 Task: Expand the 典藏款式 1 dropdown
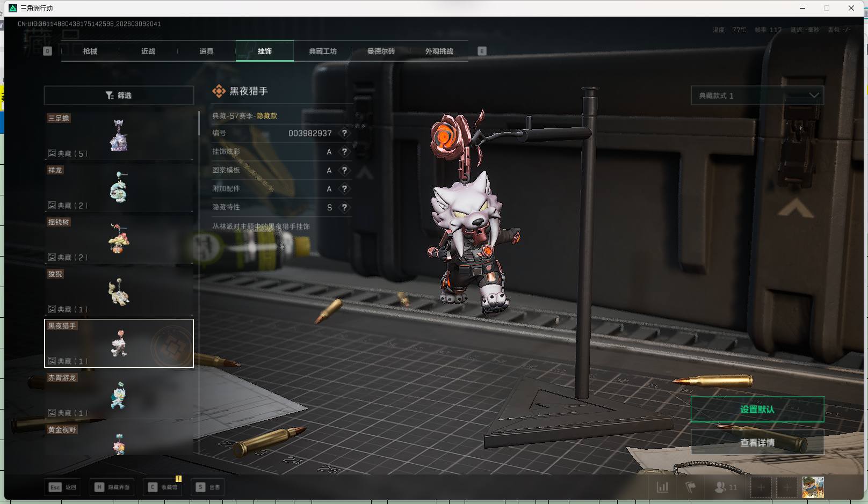pyautogui.click(x=757, y=96)
